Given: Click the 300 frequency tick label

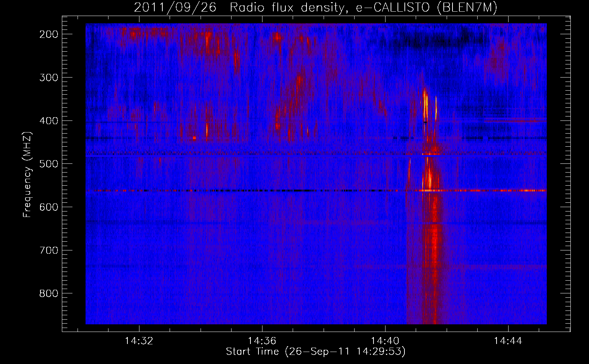Looking at the screenshot, I should 48,78.
